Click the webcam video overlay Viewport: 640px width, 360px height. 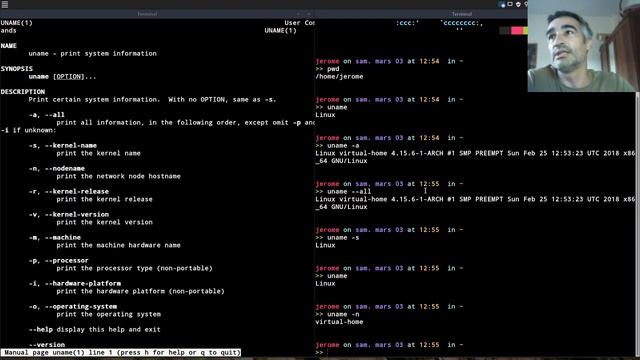click(x=584, y=46)
